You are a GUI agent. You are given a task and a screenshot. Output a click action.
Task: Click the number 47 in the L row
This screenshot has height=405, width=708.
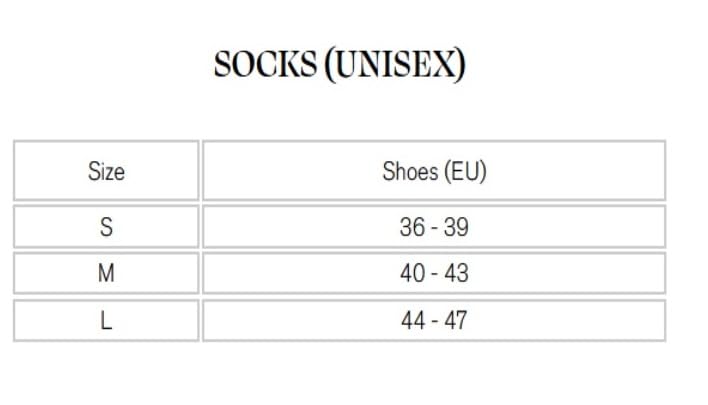[x=456, y=320]
